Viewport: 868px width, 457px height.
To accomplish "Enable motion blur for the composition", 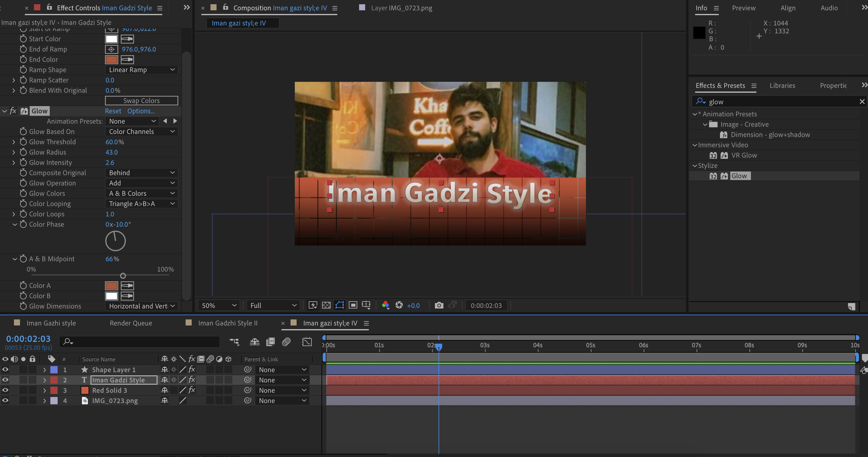I will 287,342.
